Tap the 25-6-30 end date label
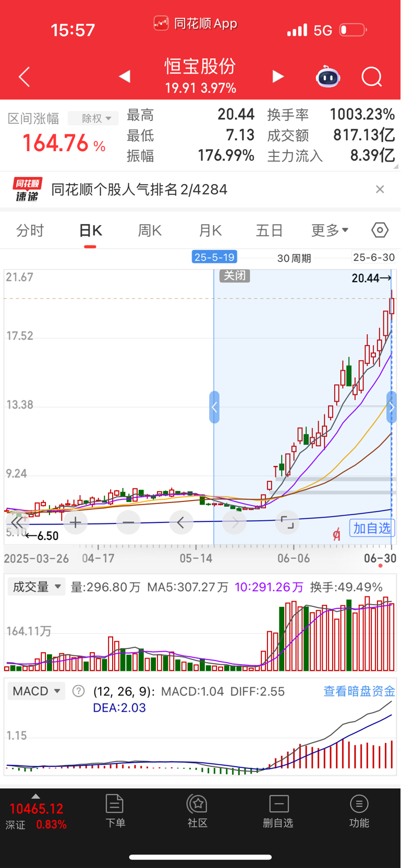The image size is (401, 868). [x=374, y=257]
